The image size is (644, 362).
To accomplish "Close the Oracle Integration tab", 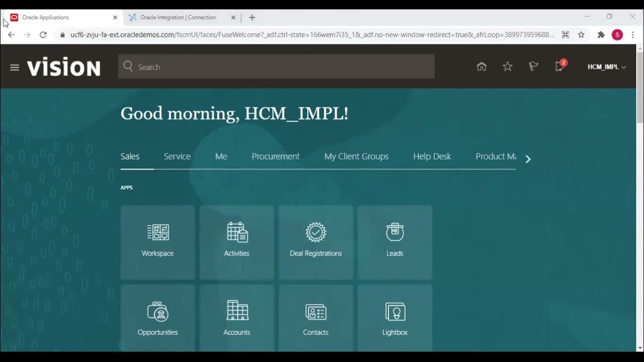I will pos(233,18).
